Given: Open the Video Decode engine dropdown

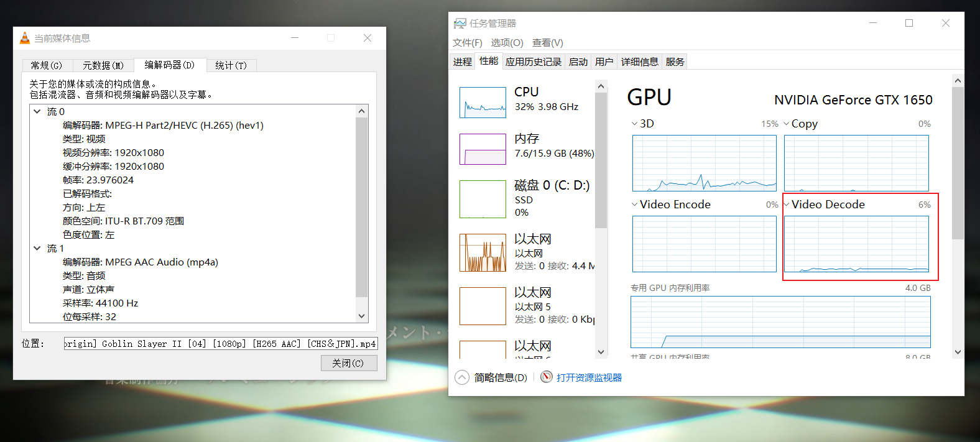Looking at the screenshot, I should coord(787,205).
